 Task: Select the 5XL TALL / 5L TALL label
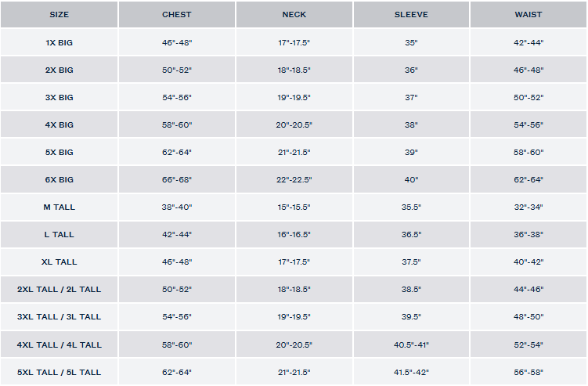[59, 372]
